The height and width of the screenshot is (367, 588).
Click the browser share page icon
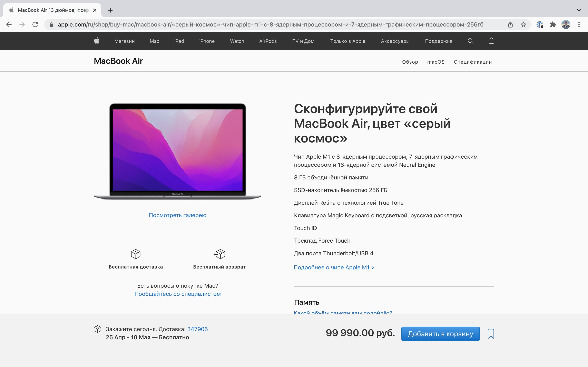click(x=510, y=24)
